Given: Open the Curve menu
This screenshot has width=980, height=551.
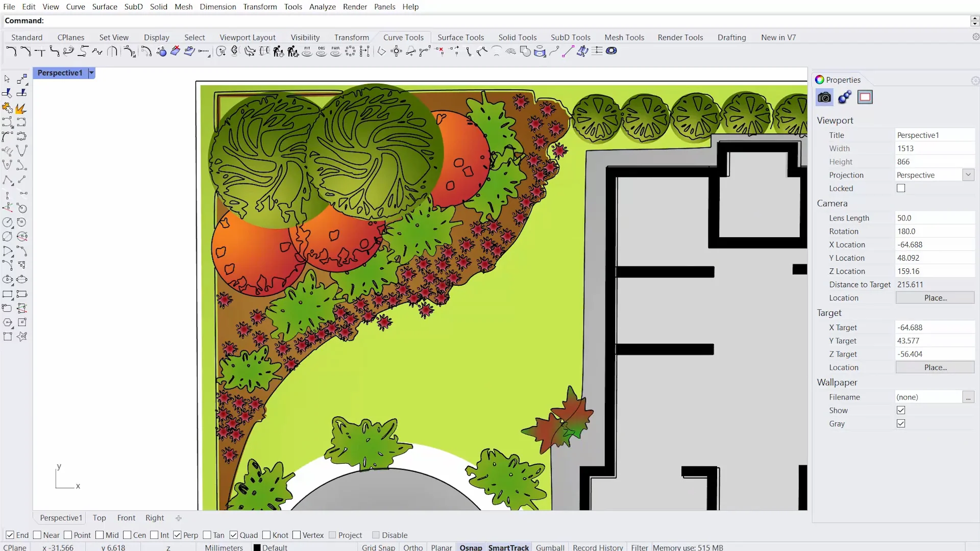Looking at the screenshot, I should coord(75,7).
